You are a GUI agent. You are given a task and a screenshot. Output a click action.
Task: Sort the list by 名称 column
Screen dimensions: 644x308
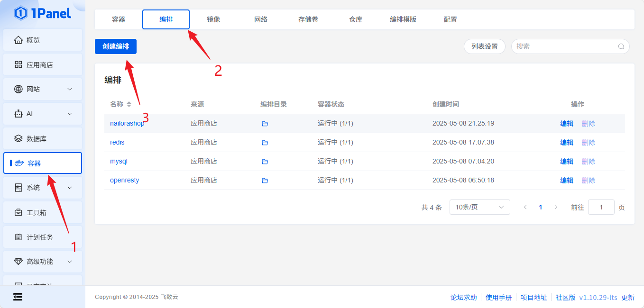click(x=129, y=104)
